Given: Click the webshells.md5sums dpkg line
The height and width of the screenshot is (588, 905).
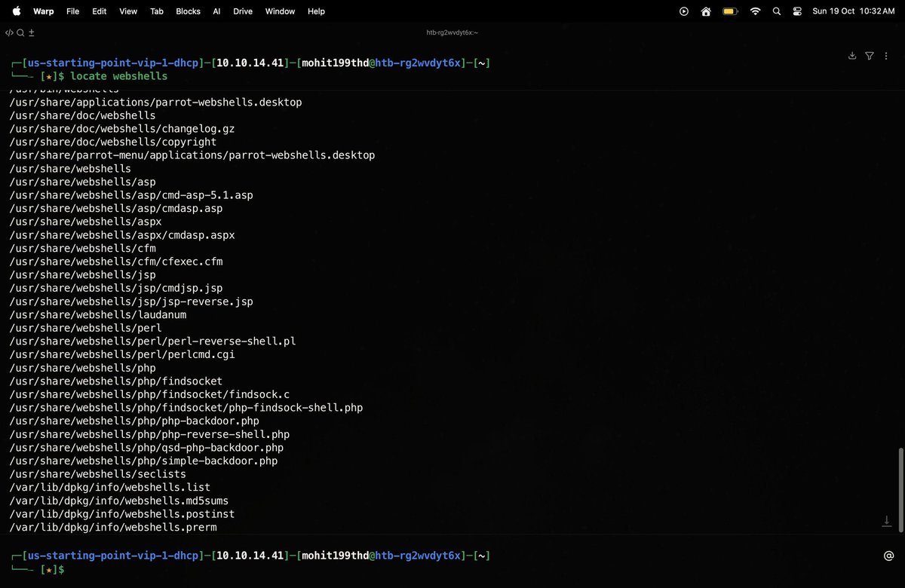Looking at the screenshot, I should coord(119,501).
